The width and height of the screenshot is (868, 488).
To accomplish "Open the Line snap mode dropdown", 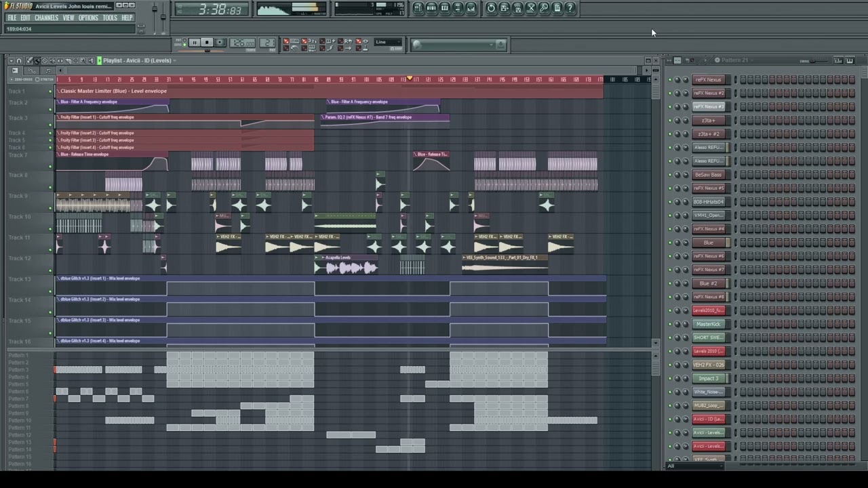I will (x=388, y=42).
